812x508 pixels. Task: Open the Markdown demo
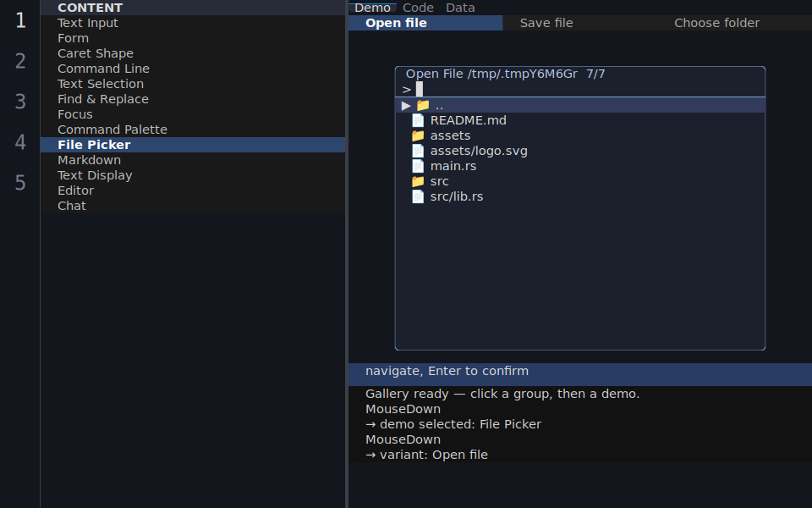click(193, 160)
